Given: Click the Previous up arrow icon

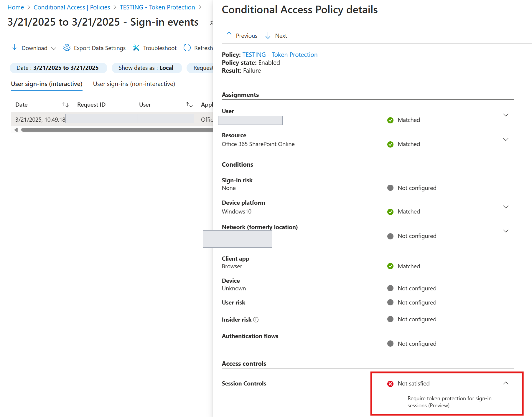Looking at the screenshot, I should (x=229, y=36).
